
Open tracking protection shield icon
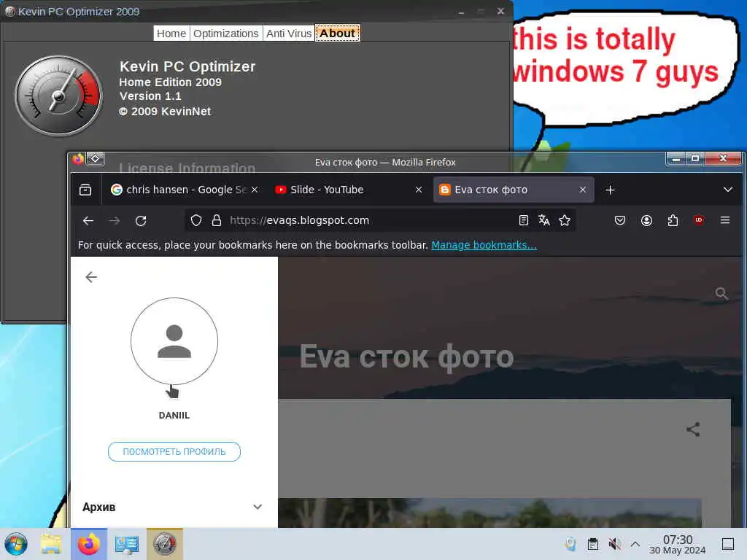[x=196, y=220]
